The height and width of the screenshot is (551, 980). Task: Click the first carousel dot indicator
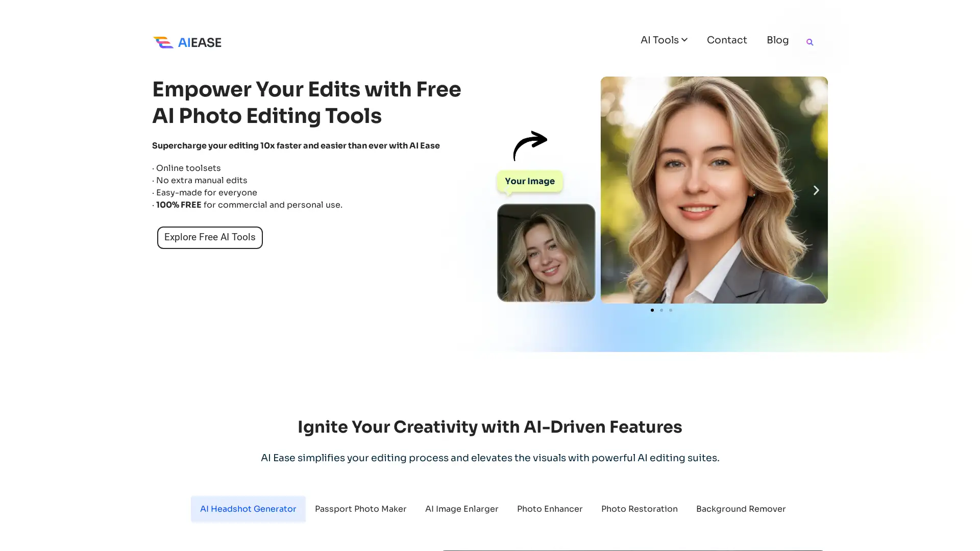[x=652, y=310]
